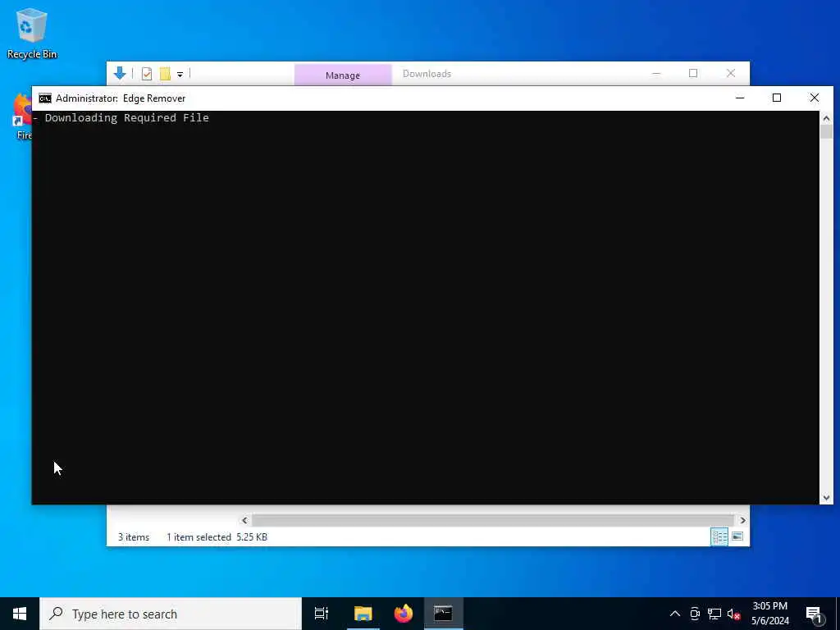The height and width of the screenshot is (630, 840).
Task: Maximize the Edge Remover console window
Action: click(x=777, y=98)
